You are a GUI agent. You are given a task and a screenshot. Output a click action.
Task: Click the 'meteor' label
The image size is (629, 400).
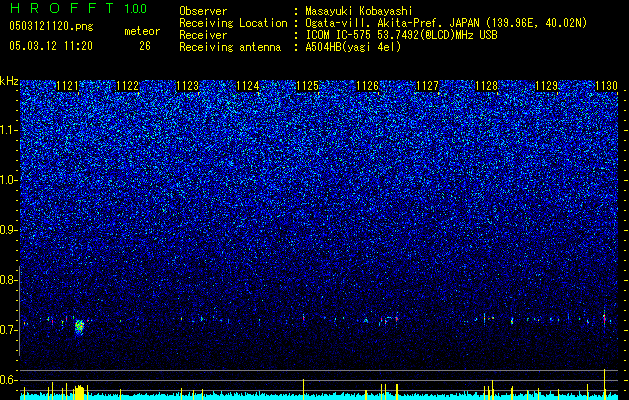(x=142, y=31)
